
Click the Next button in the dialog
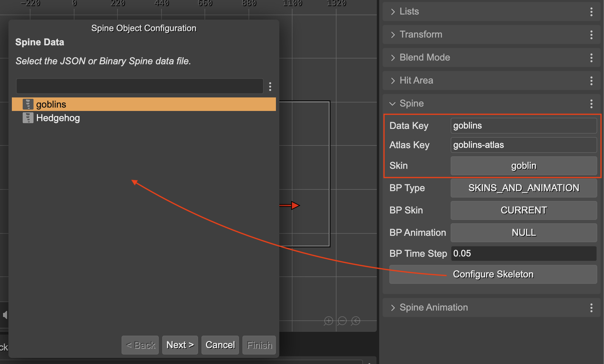[x=180, y=345]
